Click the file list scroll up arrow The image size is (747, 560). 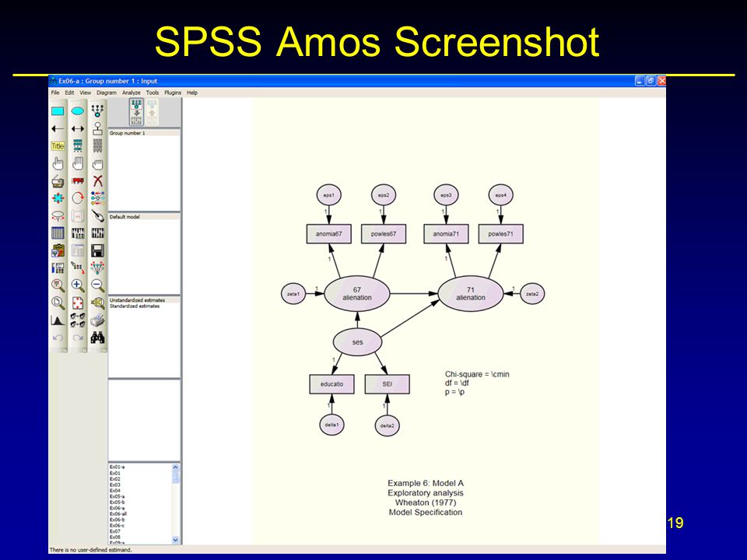point(175,467)
